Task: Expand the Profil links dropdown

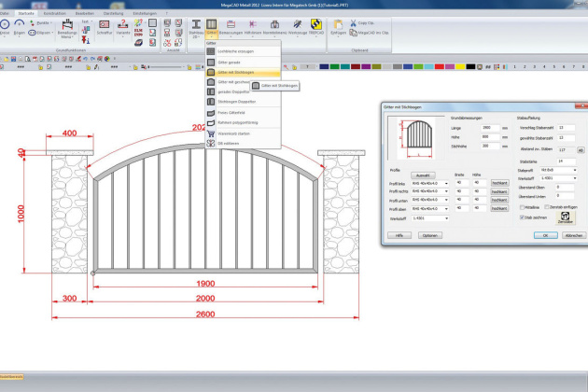Action: pyautogui.click(x=446, y=184)
